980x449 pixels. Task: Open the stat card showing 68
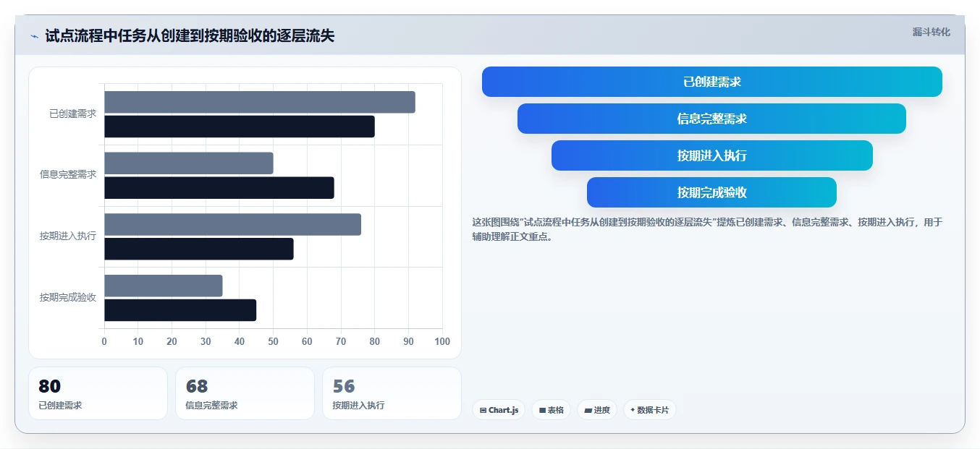point(245,393)
